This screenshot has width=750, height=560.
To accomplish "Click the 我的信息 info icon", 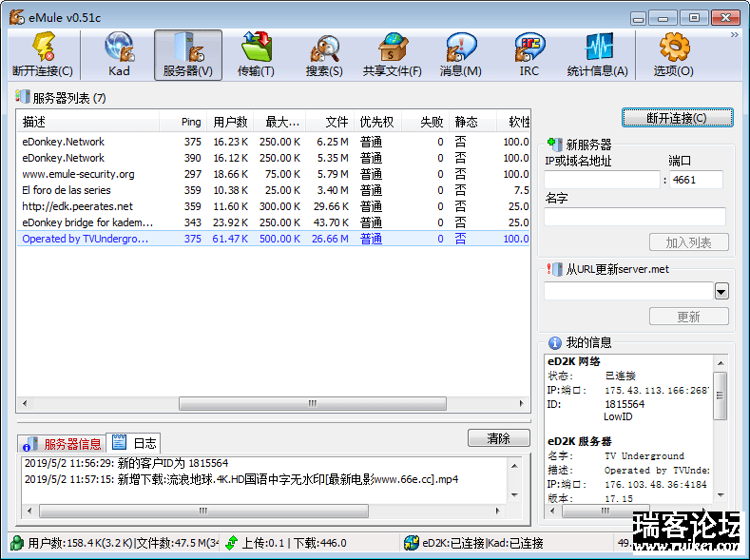I will point(555,342).
